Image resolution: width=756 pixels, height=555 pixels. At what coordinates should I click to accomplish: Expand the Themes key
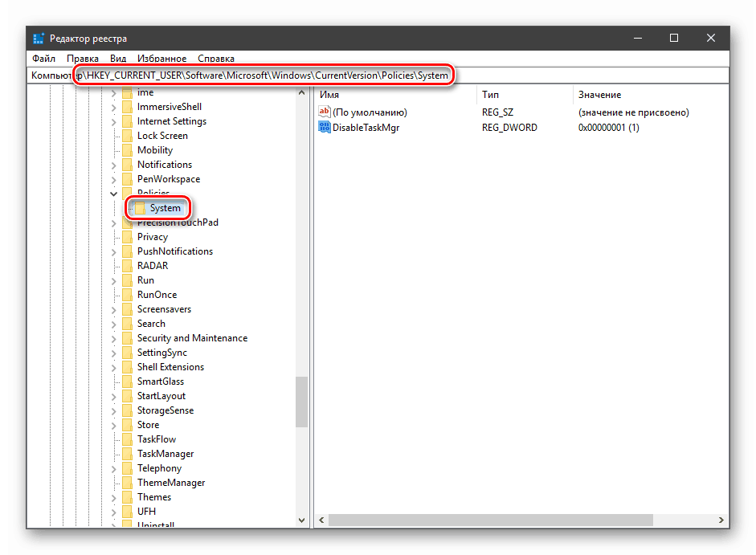tap(114, 498)
